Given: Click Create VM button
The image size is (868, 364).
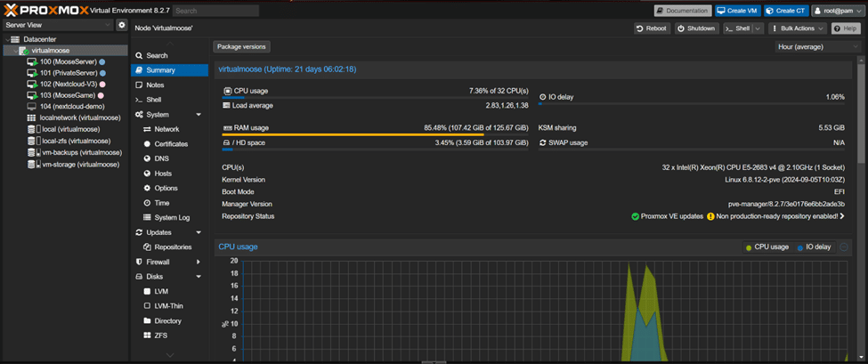Looking at the screenshot, I should click(738, 11).
